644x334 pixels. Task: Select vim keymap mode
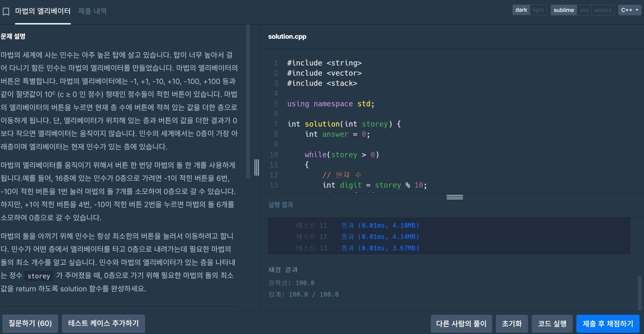584,10
